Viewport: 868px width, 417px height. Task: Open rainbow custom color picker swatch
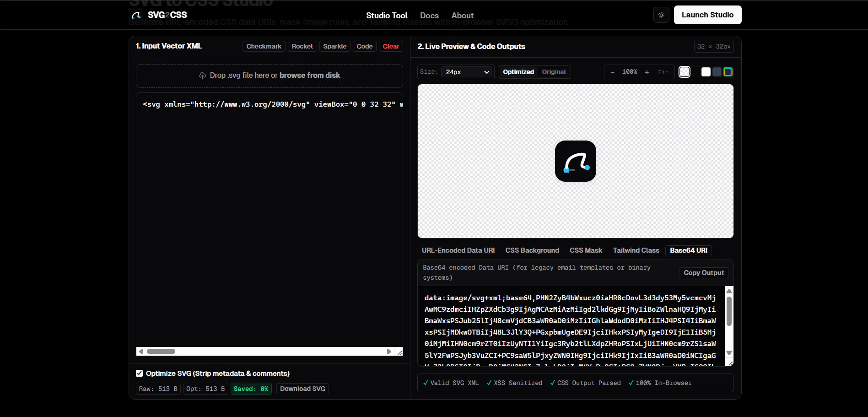click(x=728, y=72)
